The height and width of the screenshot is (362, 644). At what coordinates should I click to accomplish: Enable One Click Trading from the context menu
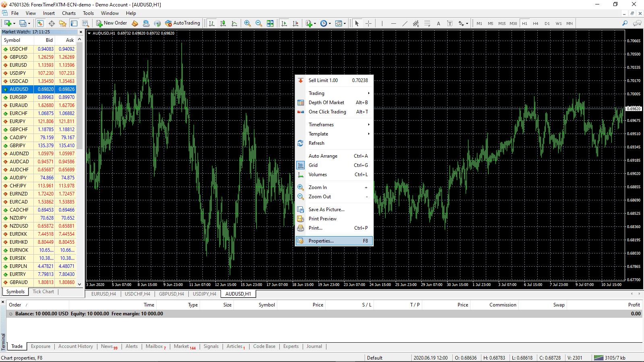[x=327, y=112]
